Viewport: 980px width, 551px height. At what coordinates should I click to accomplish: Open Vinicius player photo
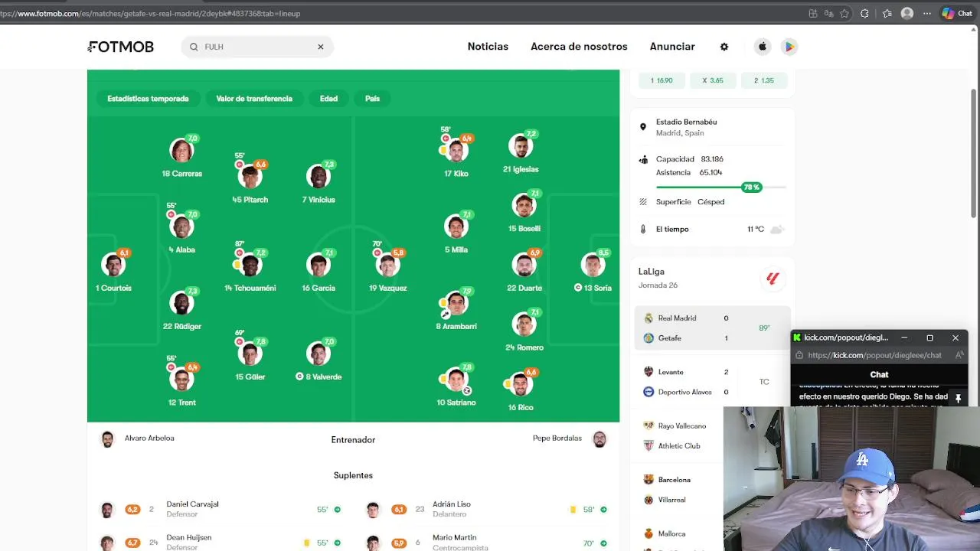318,177
